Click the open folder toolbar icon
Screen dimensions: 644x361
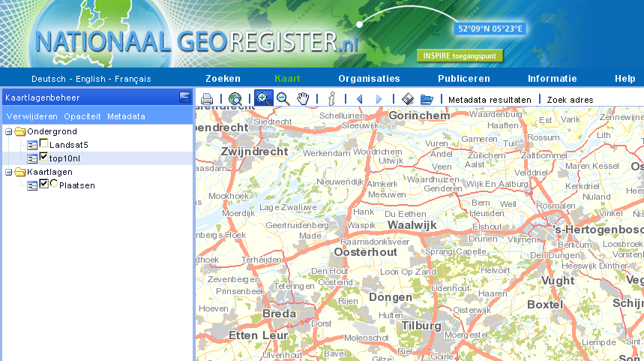point(427,99)
